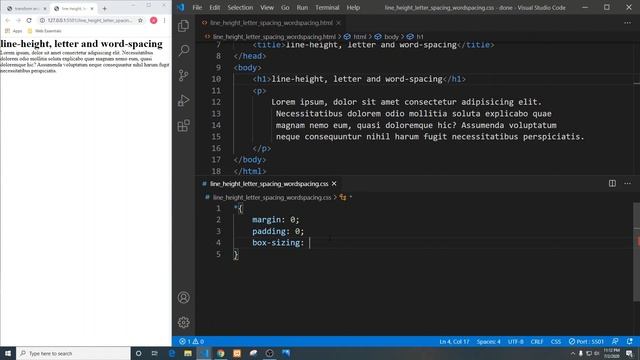Open the Source Control view
The height and width of the screenshot is (360, 640).
184,75
